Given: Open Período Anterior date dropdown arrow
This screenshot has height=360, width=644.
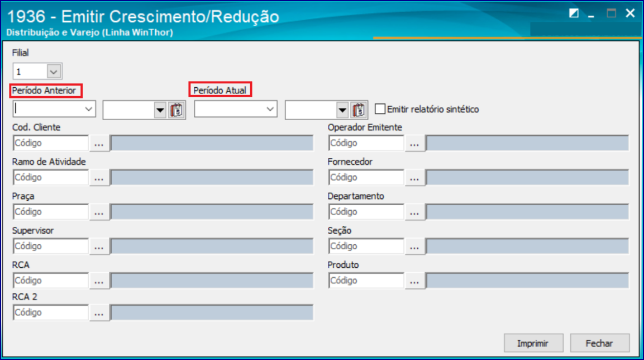Looking at the screenshot, I should (x=160, y=110).
